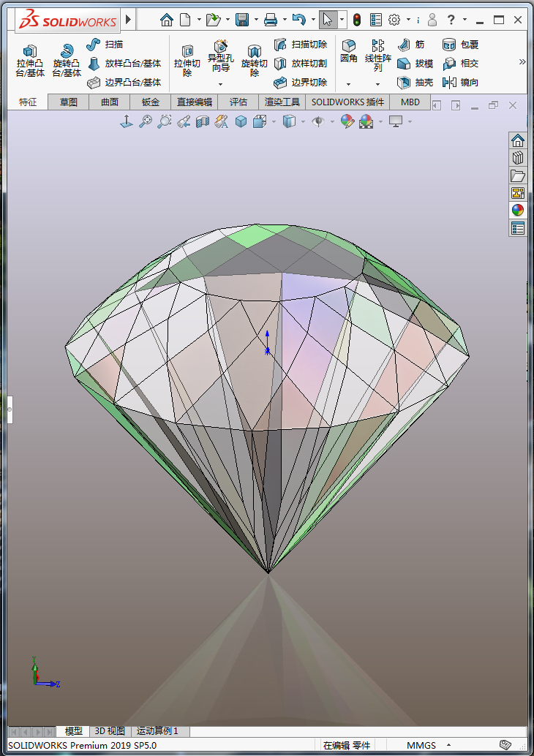Click Edit Appearance color ball icon
This screenshot has width=534, height=756.
(347, 121)
